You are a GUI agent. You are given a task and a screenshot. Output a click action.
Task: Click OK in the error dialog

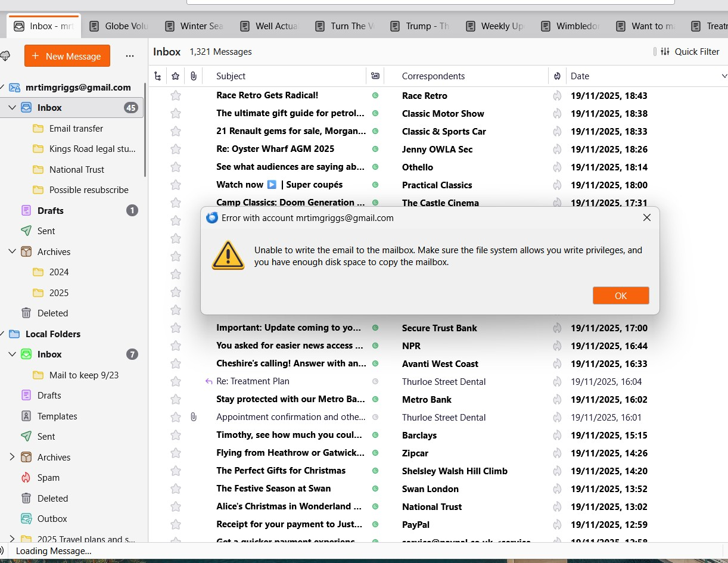(x=620, y=296)
